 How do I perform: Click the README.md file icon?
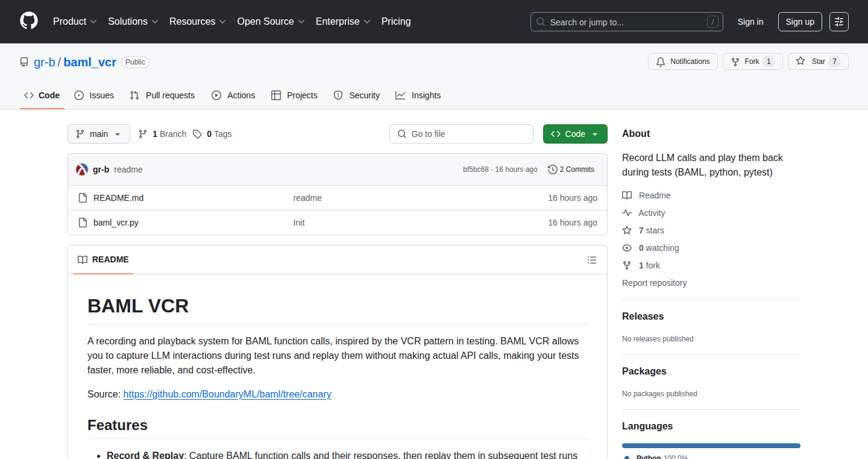pos(83,198)
